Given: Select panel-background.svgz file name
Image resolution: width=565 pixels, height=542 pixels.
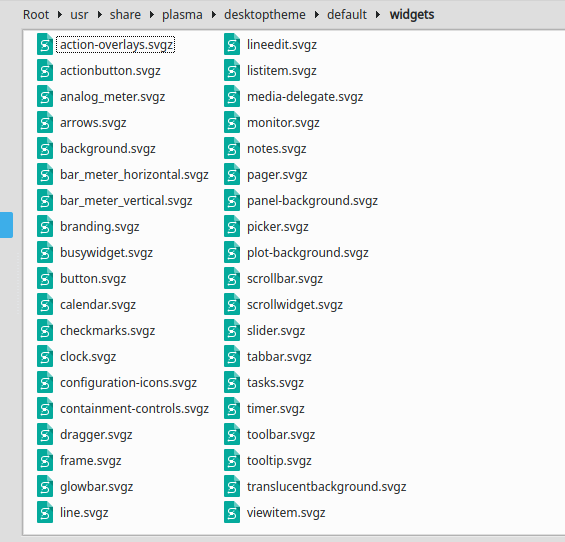Looking at the screenshot, I should (x=312, y=201).
